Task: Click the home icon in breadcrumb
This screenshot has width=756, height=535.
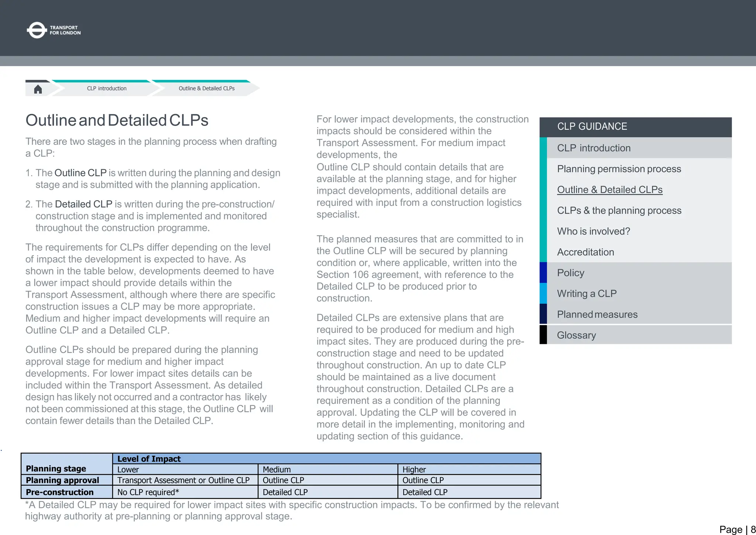Action: tap(38, 89)
